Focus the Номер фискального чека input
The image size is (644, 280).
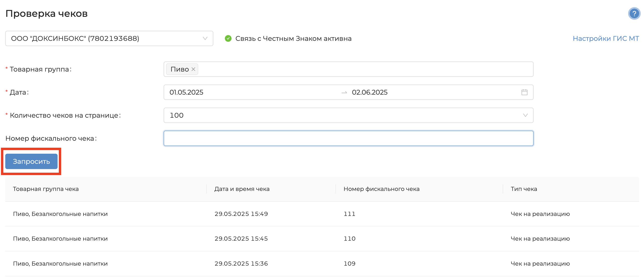(348, 138)
